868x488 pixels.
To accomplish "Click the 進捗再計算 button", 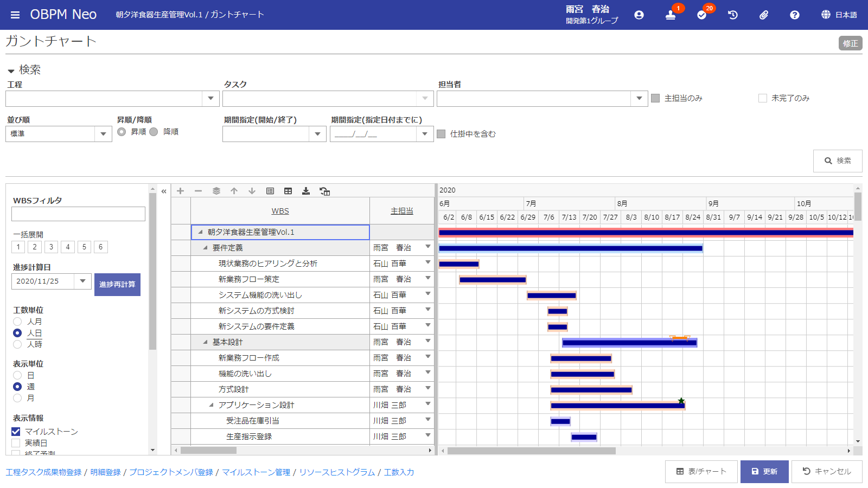I will pos(117,285).
